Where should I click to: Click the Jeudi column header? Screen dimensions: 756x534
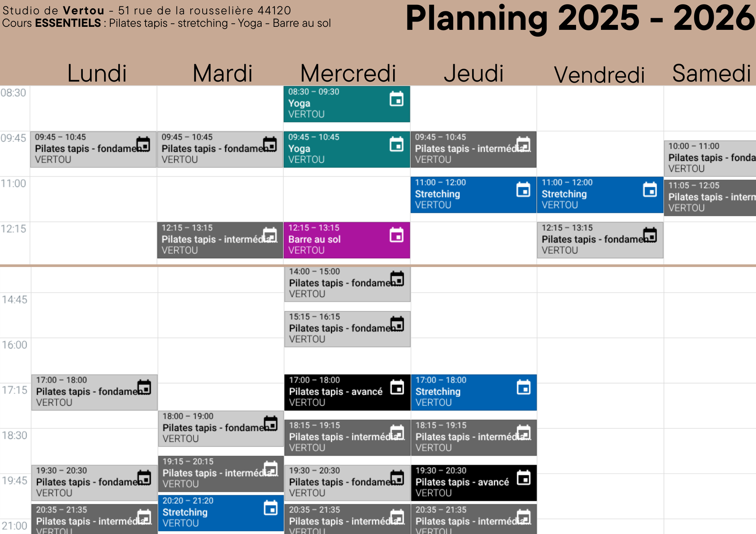coord(474,73)
